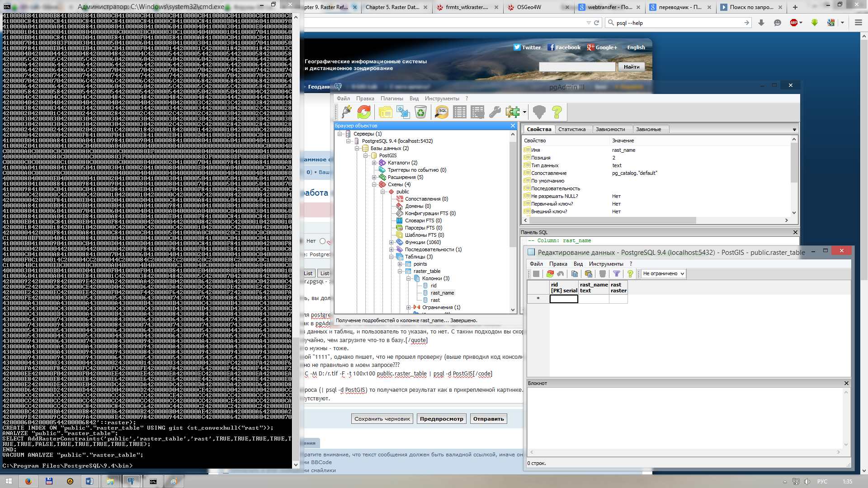The height and width of the screenshot is (488, 868).
Task: Click the paste clipboard icon in data editor
Action: point(588,274)
